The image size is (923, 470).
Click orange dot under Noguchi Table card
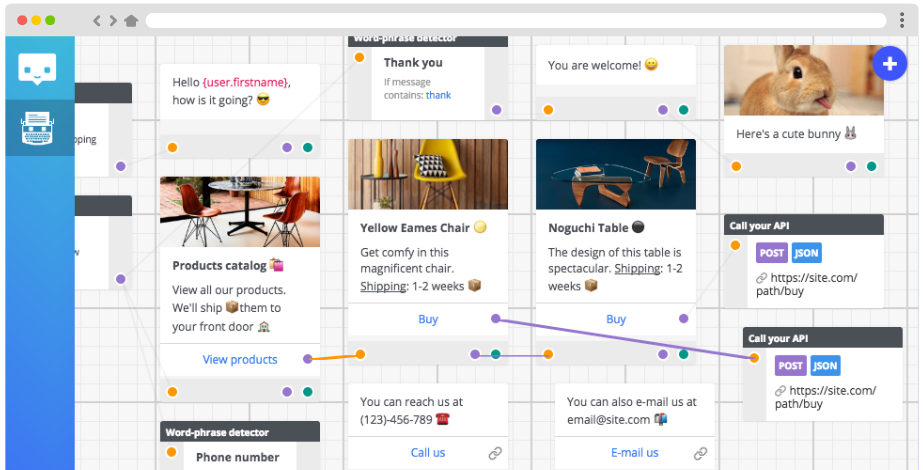548,354
